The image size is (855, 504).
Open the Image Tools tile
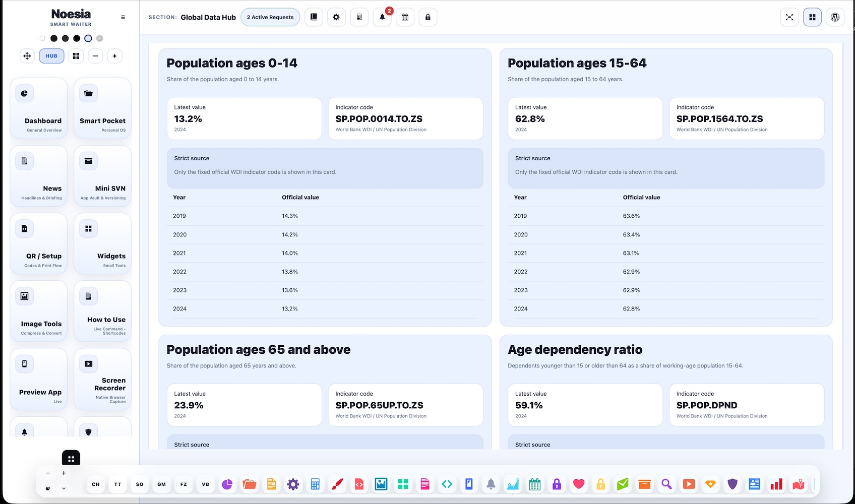(38, 311)
